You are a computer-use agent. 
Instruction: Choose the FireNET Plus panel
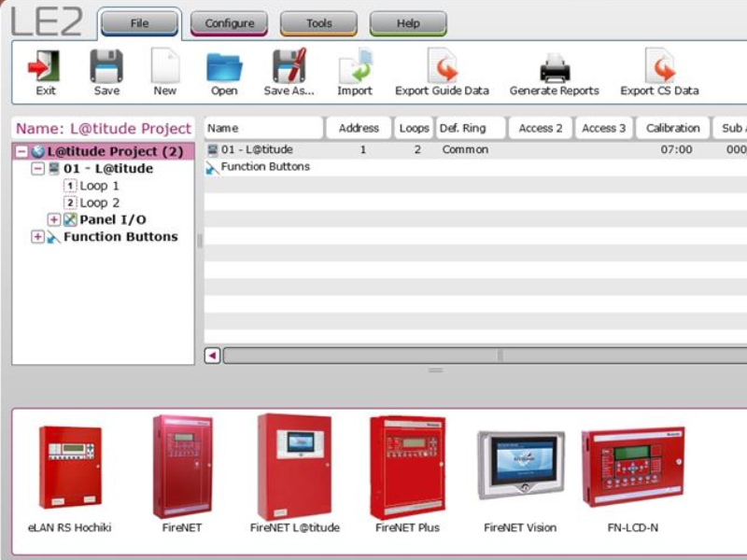point(407,468)
